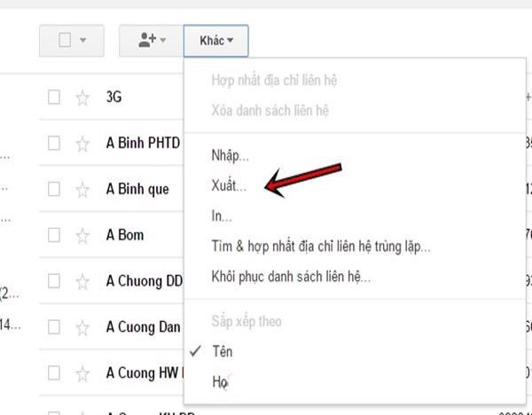Choose Xuất... from the menu
Screen dimensions: 532x415
[229, 185]
